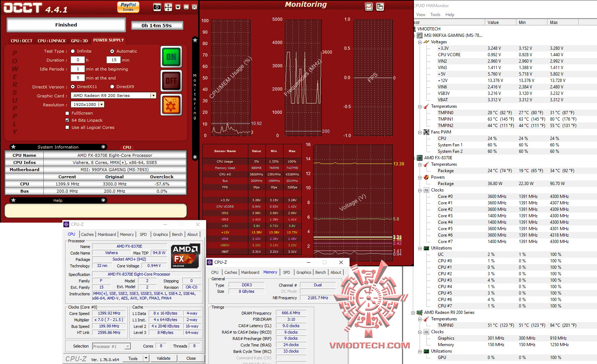Click the Tools button in CPU-Z

tap(133, 358)
